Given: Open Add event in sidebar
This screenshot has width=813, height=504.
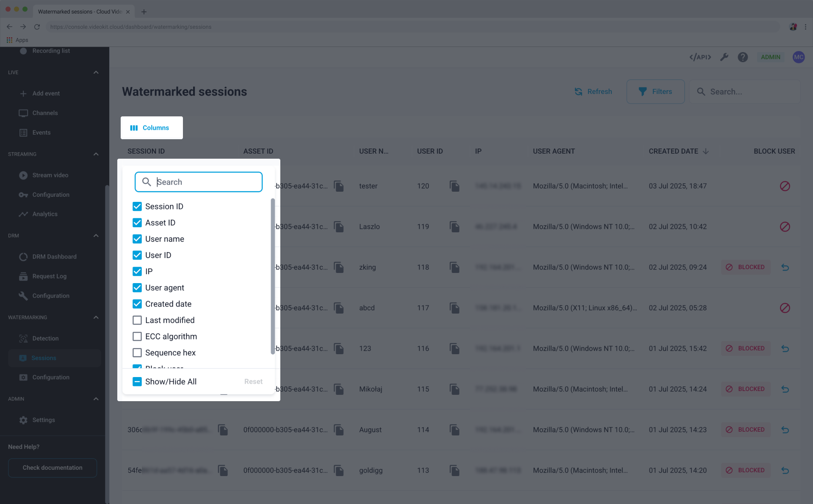Looking at the screenshot, I should [46, 94].
